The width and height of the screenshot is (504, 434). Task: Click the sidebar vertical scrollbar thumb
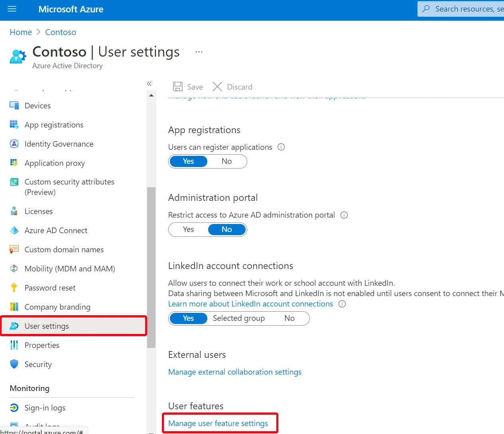pos(151,267)
